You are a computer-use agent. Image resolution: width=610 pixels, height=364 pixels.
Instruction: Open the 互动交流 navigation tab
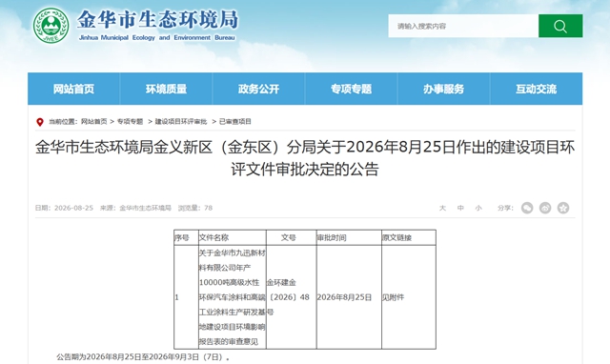pyautogui.click(x=536, y=89)
